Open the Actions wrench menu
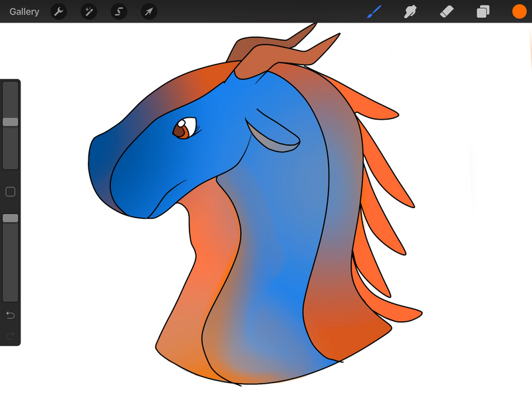532x399 pixels. (59, 11)
